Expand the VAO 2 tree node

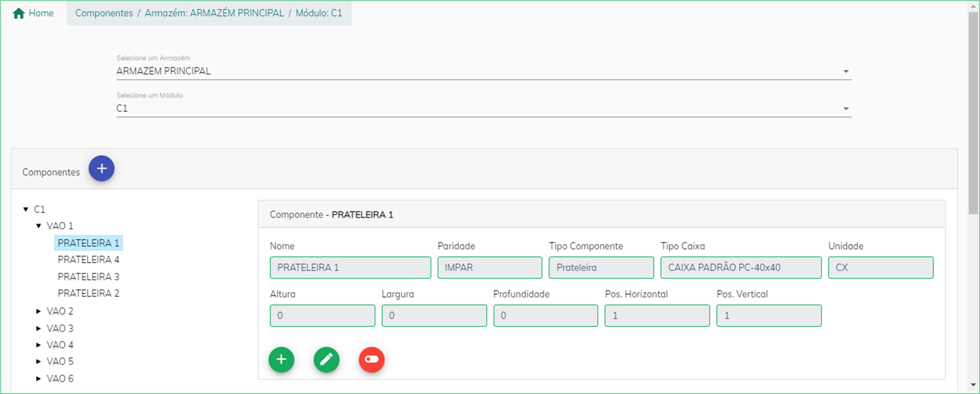coord(39,311)
